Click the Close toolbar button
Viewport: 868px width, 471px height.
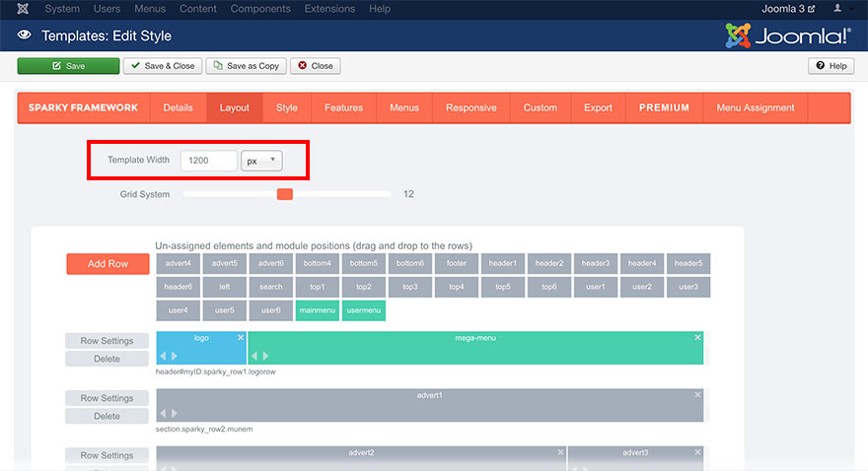[x=316, y=66]
